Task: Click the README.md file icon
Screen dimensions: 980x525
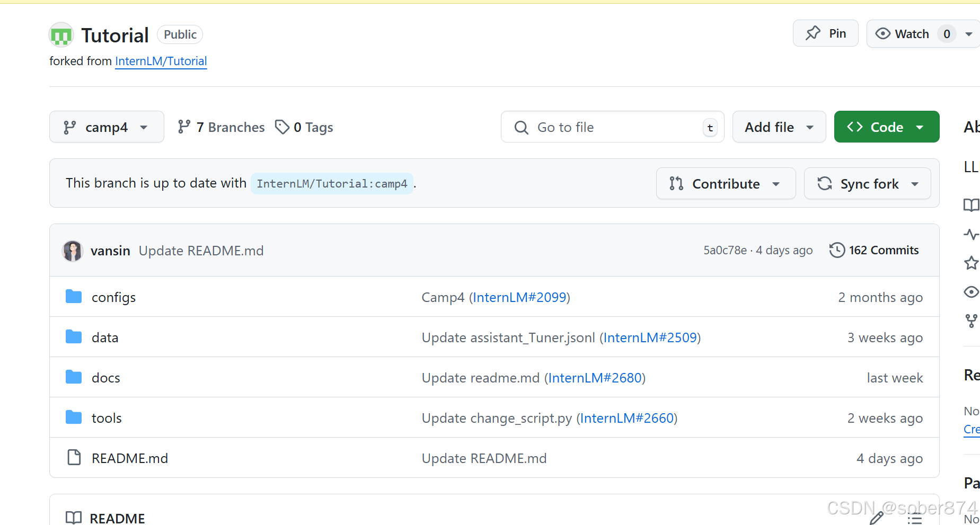Action: coord(74,457)
